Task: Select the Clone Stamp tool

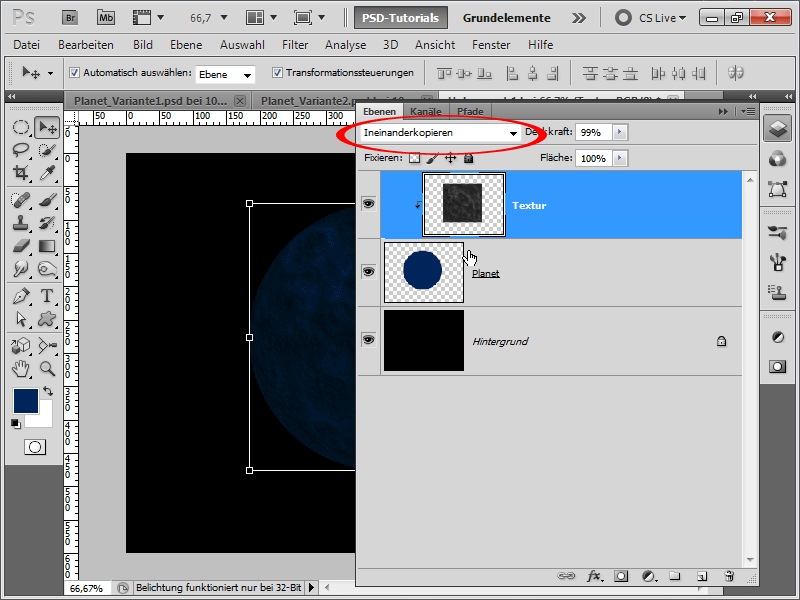Action: point(20,223)
